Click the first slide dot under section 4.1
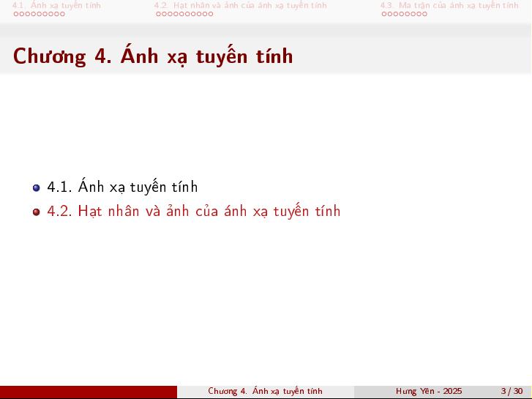The height and width of the screenshot is (399, 532). click(x=17, y=14)
